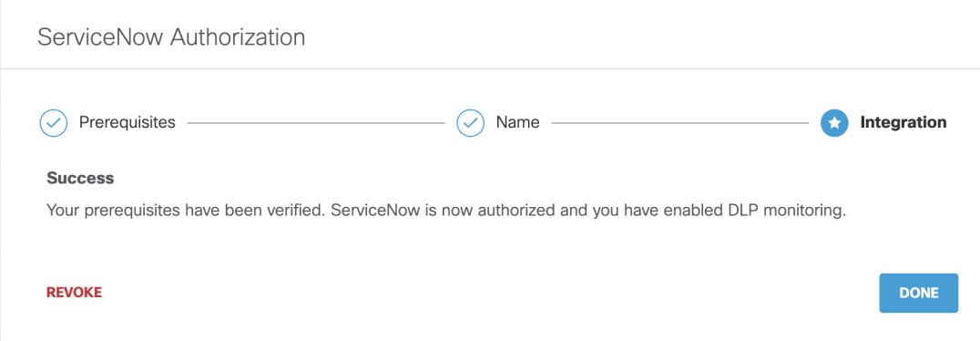This screenshot has height=341, width=980.
Task: Click the word Authorization in the header
Action: point(238,37)
